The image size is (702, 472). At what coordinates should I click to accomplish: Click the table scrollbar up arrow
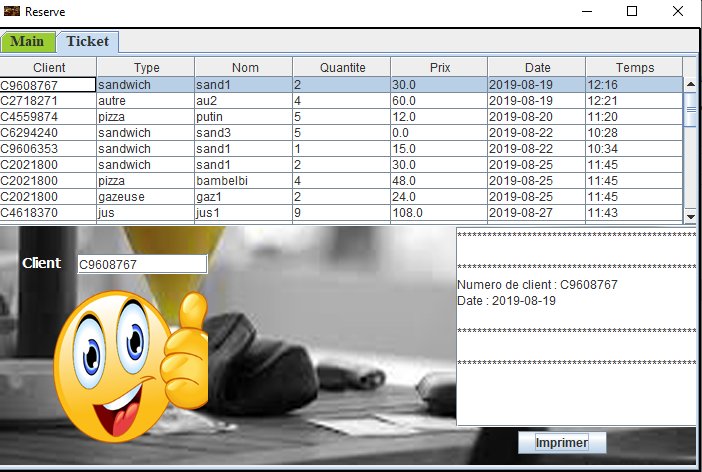click(689, 85)
